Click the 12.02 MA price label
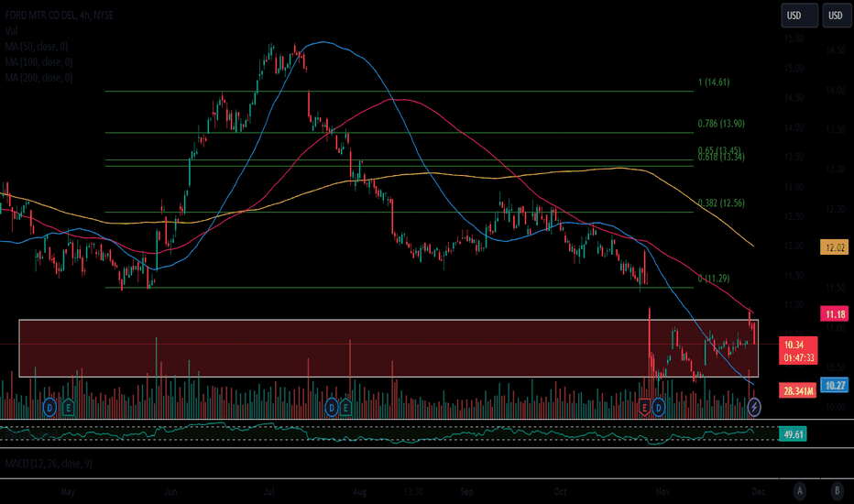The image size is (854, 504). click(835, 248)
